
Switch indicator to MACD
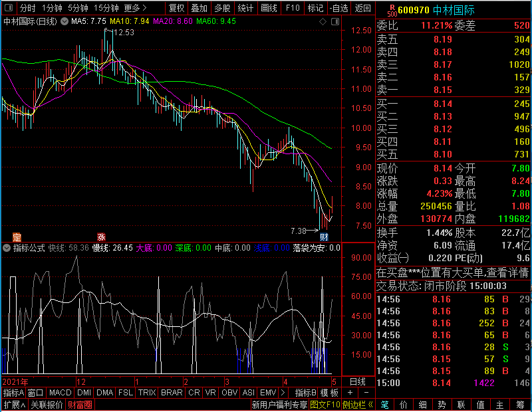click(x=61, y=393)
